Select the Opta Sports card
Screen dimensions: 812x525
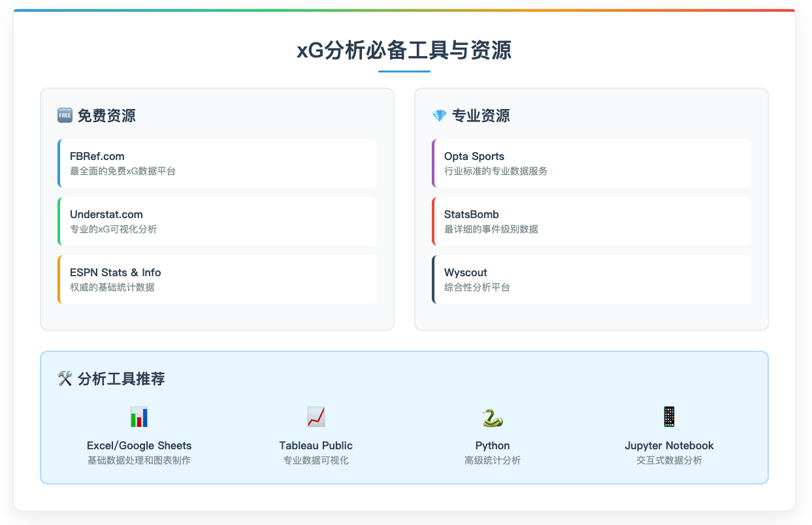point(591,163)
